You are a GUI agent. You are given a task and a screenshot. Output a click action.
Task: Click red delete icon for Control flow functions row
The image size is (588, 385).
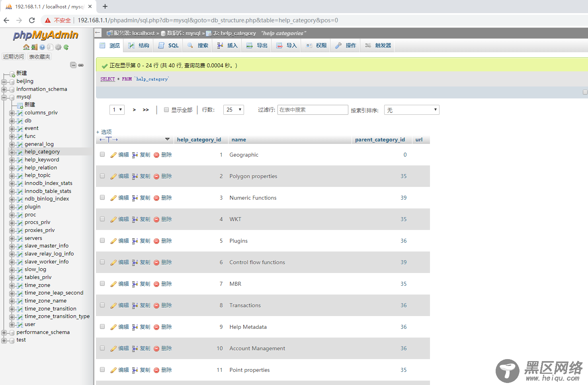click(156, 263)
